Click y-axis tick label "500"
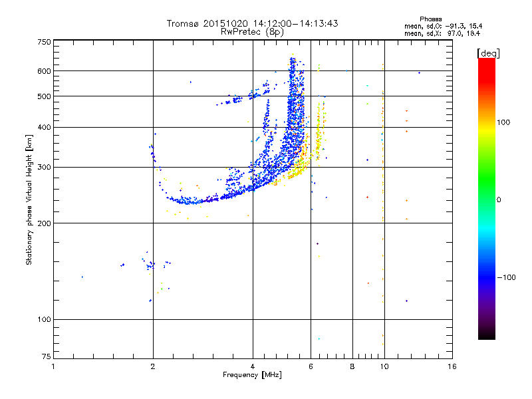Screen dimensions: 532x399 tap(45, 96)
